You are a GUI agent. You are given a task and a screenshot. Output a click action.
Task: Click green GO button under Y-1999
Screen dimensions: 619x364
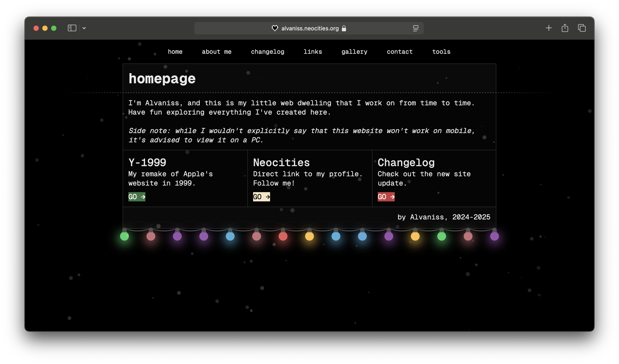(137, 197)
